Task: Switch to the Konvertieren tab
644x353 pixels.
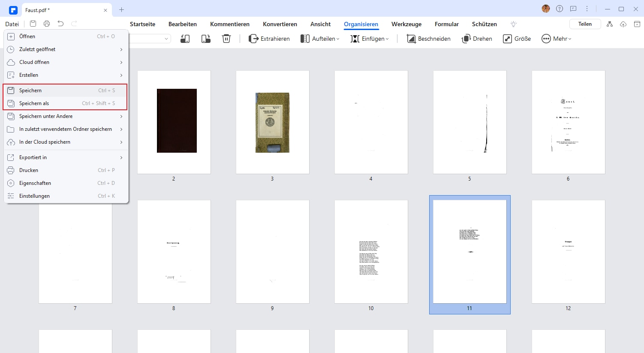Action: 280,24
